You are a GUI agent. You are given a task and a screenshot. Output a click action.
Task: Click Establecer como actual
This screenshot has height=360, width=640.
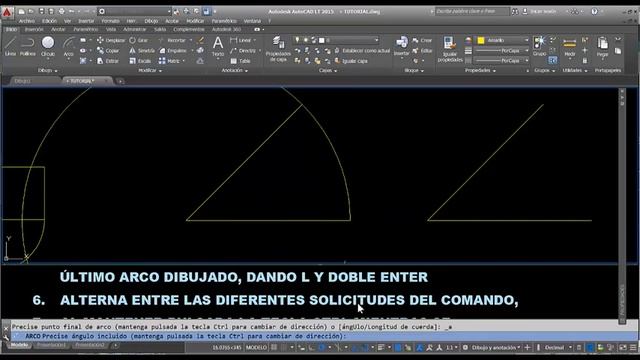pyautogui.click(x=362, y=51)
